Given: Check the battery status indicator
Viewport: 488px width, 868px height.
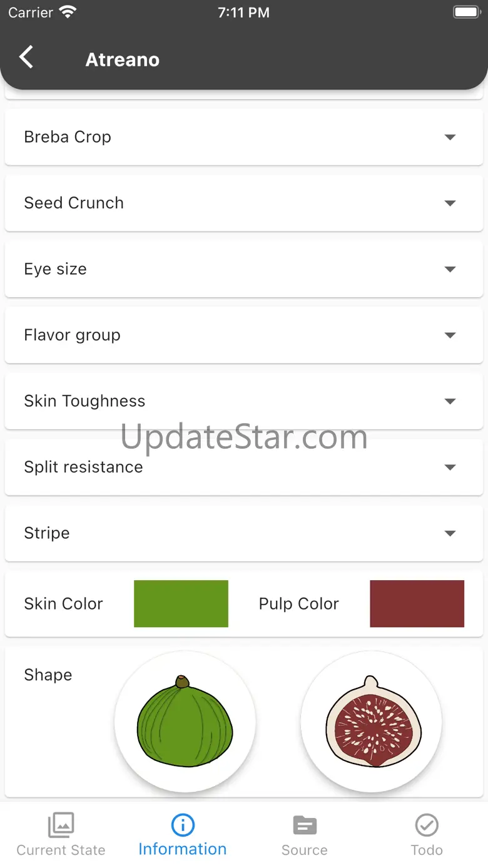Looking at the screenshot, I should 466,12.
